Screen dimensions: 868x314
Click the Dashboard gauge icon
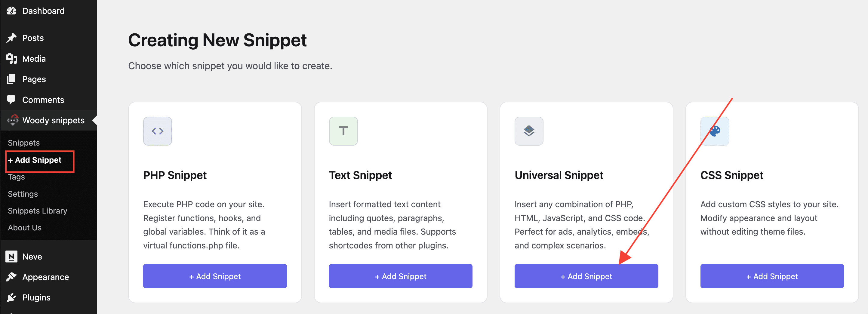coord(11,11)
